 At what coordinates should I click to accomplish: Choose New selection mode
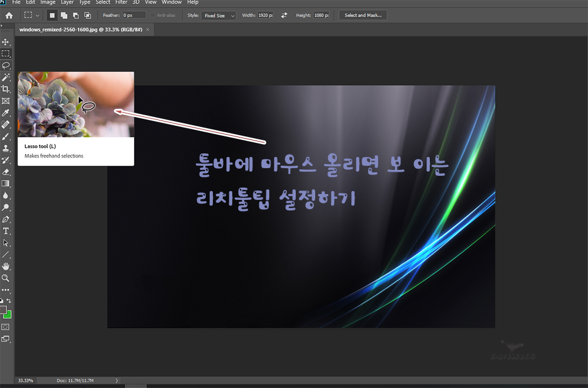(x=52, y=15)
